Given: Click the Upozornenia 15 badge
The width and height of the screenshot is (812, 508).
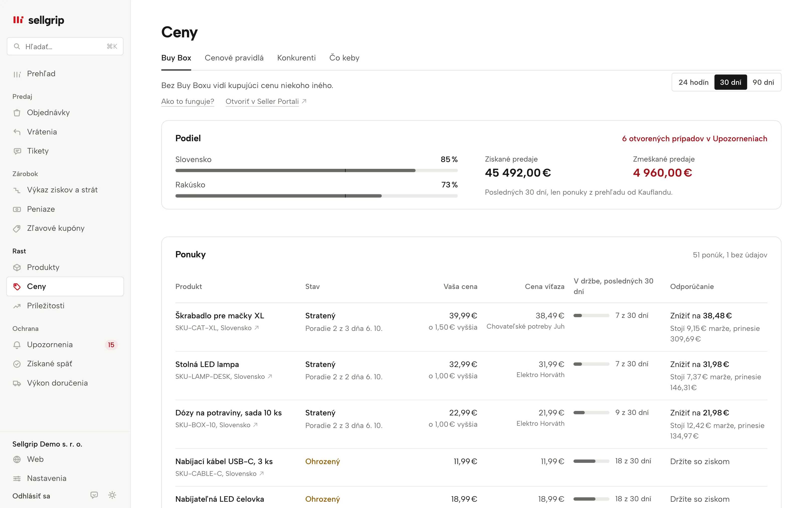Looking at the screenshot, I should [111, 345].
